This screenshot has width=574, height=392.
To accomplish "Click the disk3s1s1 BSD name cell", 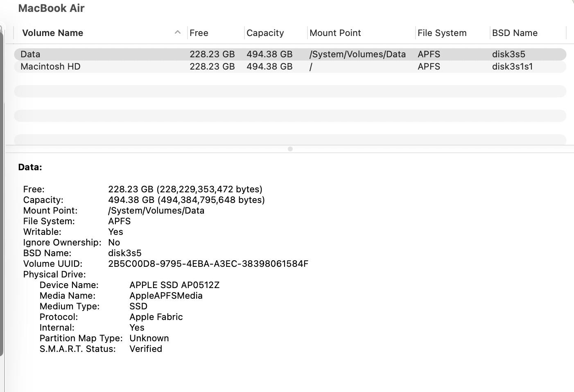I will pos(512,67).
